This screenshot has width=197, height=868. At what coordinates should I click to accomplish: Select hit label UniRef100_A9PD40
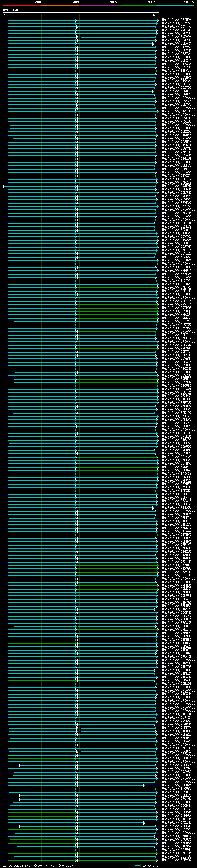pyautogui.click(x=176, y=271)
